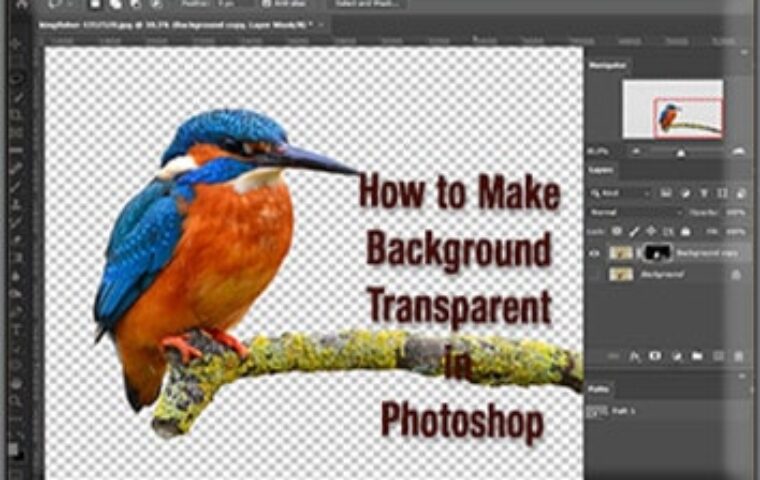
Task: Open the Kind filter dropdown
Action: pyautogui.click(x=620, y=193)
